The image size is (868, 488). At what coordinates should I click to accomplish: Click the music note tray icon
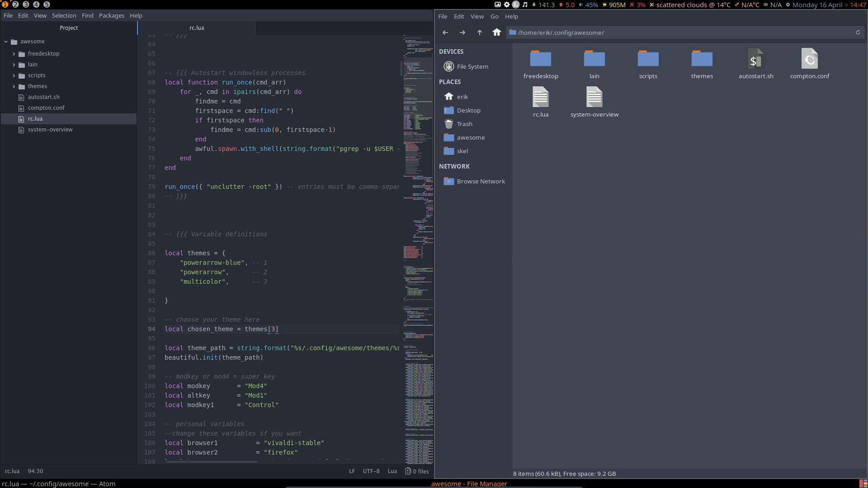pos(525,5)
